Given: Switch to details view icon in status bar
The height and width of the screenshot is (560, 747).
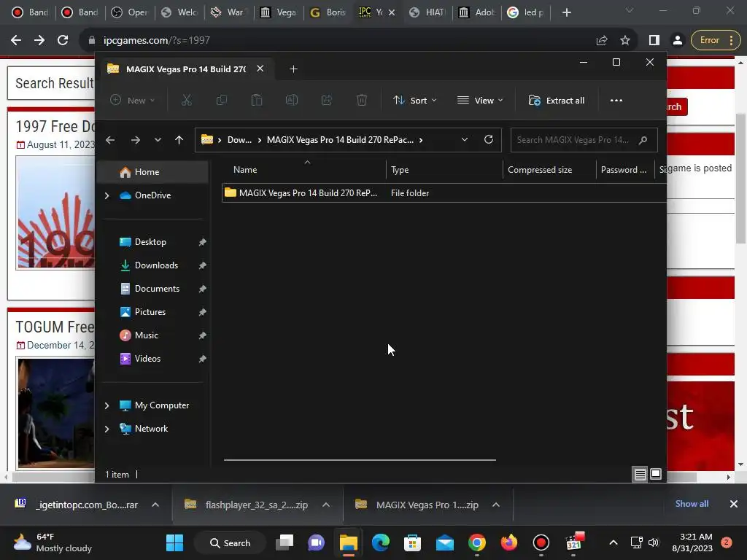Looking at the screenshot, I should point(640,474).
